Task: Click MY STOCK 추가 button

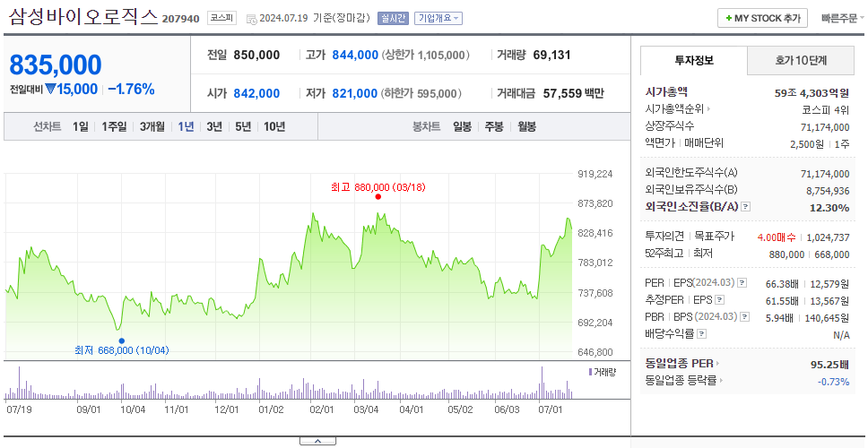Action: [763, 18]
